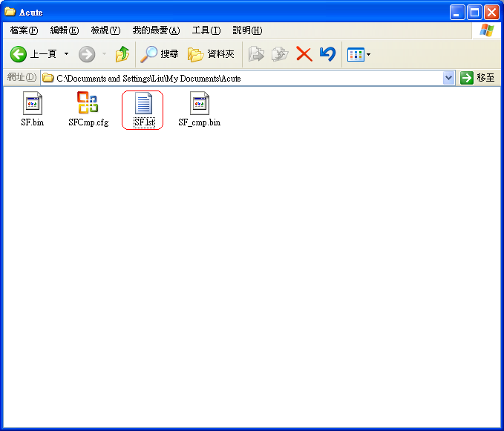Click the grayed forward arrow button
504x431 pixels.
coord(87,54)
